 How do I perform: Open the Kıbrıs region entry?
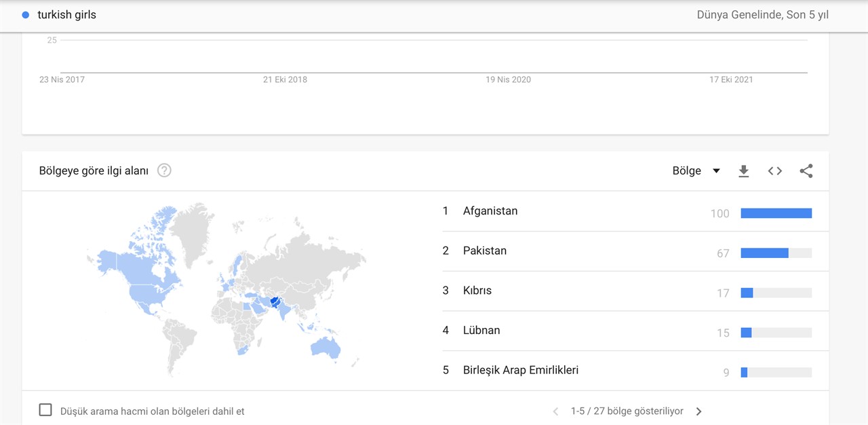click(477, 291)
